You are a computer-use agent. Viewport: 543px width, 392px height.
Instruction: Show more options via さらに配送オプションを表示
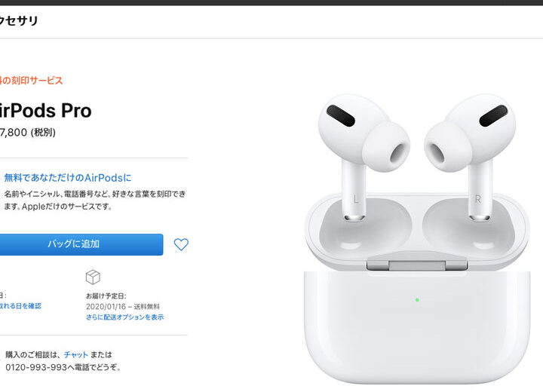click(x=124, y=317)
